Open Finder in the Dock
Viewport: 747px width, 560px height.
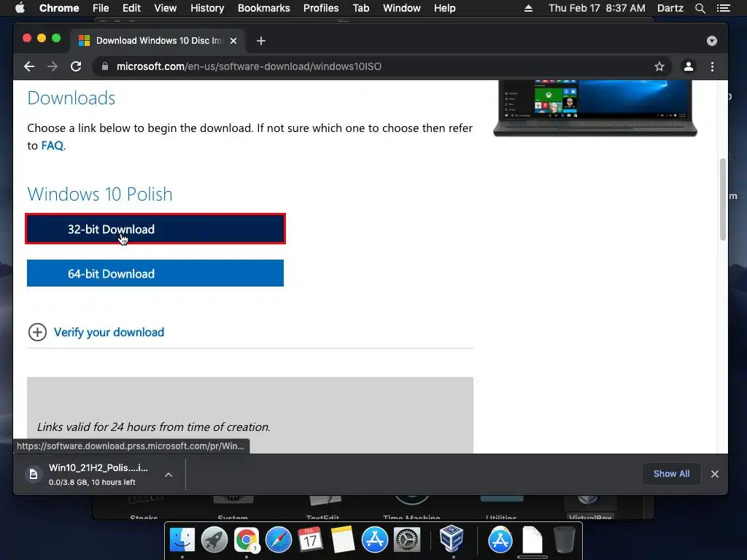click(182, 540)
